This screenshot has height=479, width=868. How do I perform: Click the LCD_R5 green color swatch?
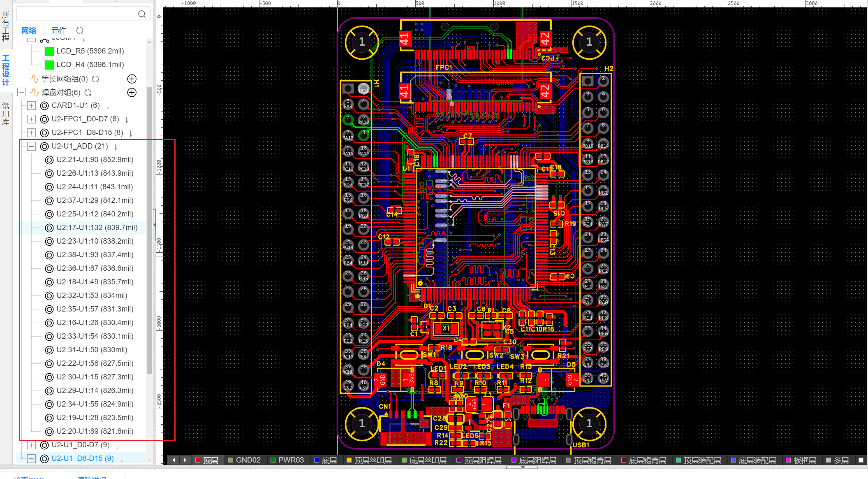point(49,51)
